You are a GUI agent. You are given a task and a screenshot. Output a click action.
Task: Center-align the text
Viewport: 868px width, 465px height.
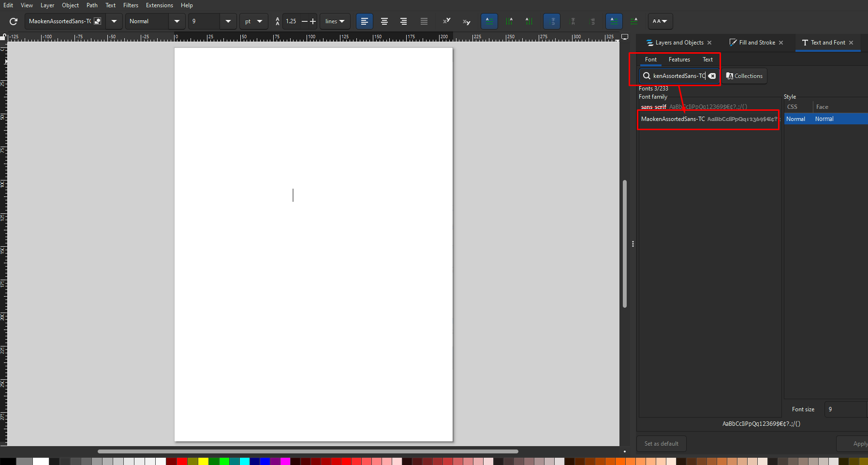pos(384,21)
